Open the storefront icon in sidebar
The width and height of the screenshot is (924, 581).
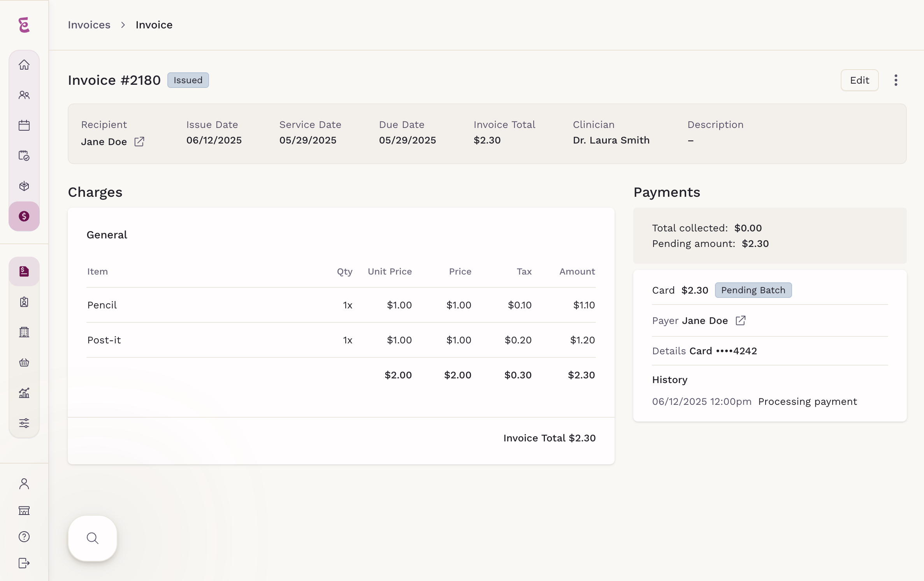click(24, 510)
